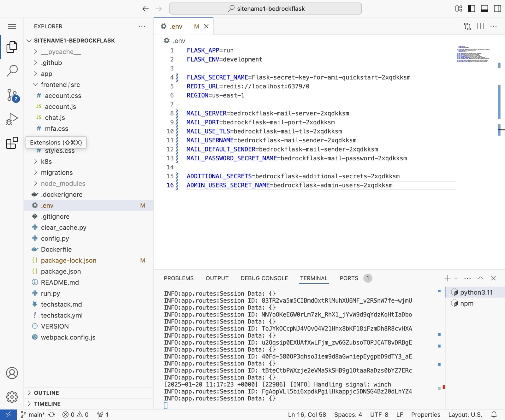Split the editor to the right
This screenshot has width=505, height=420.
point(481,26)
